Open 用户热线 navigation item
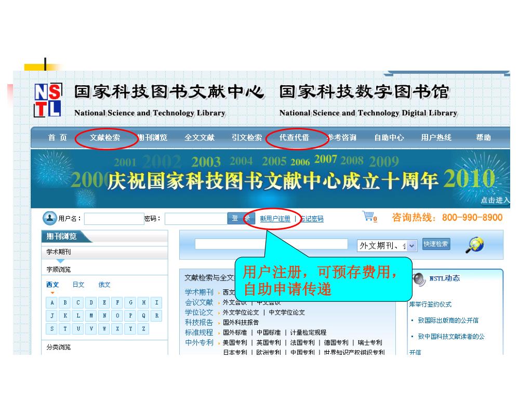The image size is (532, 399). pos(436,137)
